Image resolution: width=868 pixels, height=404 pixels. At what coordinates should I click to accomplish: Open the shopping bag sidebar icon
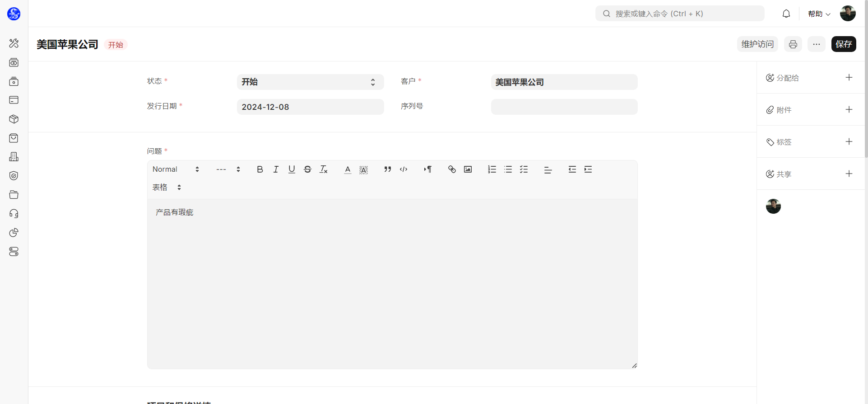[x=14, y=138]
